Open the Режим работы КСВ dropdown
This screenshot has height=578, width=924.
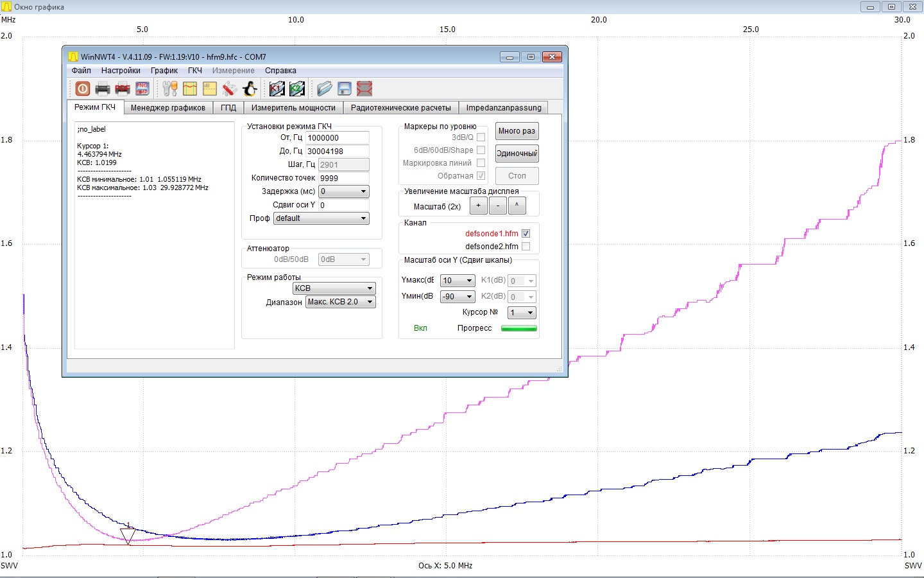point(334,288)
